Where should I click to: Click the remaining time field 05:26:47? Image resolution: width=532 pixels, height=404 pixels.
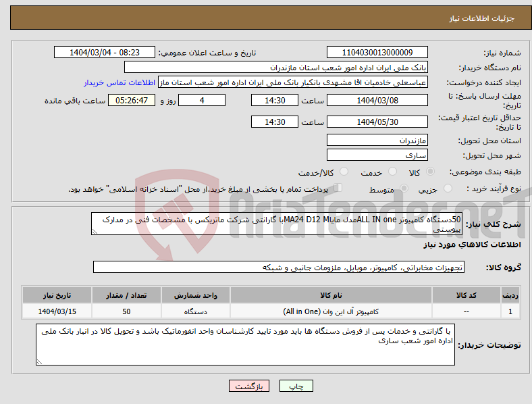(132, 100)
